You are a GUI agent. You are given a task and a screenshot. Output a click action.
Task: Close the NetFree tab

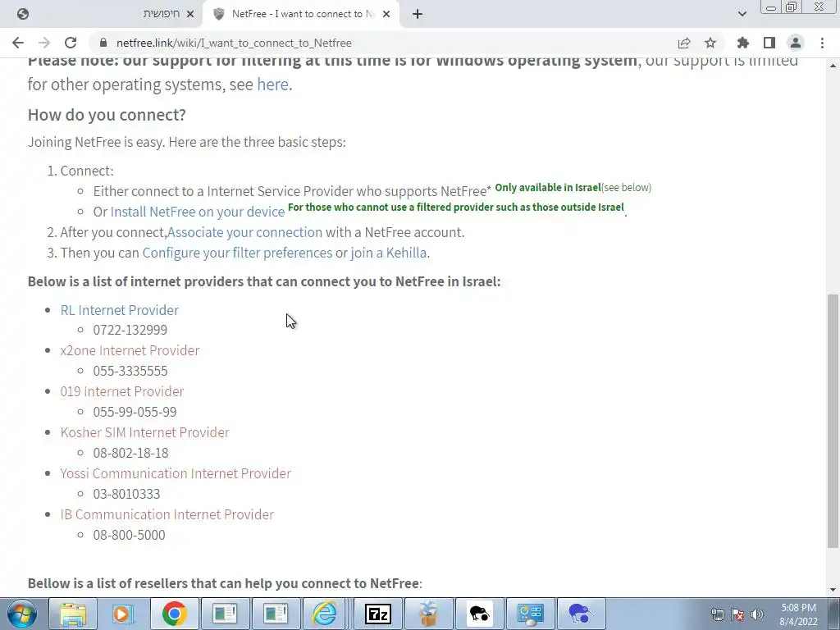point(386,14)
